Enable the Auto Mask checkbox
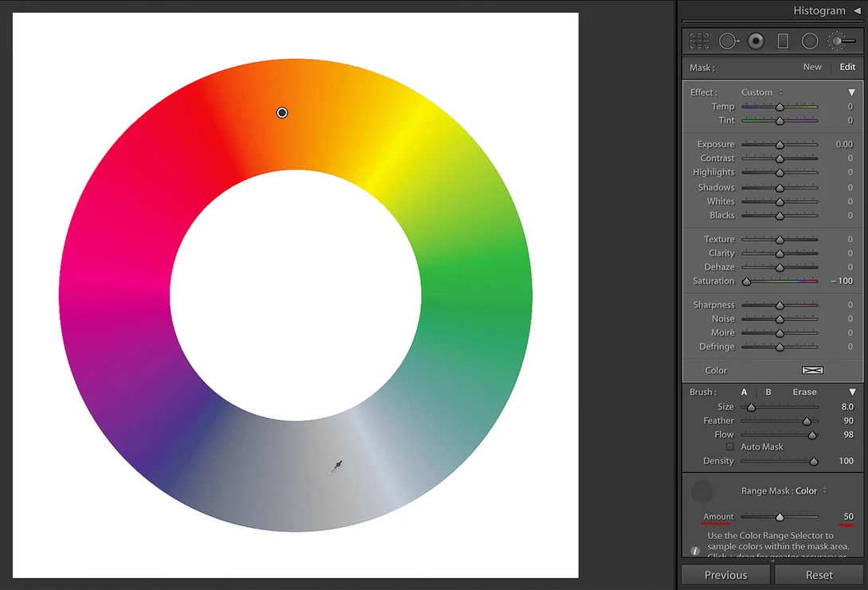 tap(730, 447)
